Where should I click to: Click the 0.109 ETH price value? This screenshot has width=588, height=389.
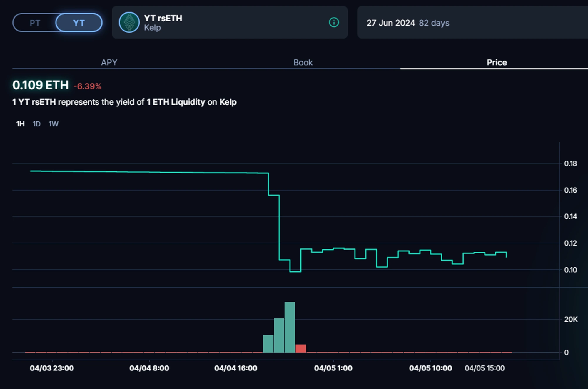(41, 85)
